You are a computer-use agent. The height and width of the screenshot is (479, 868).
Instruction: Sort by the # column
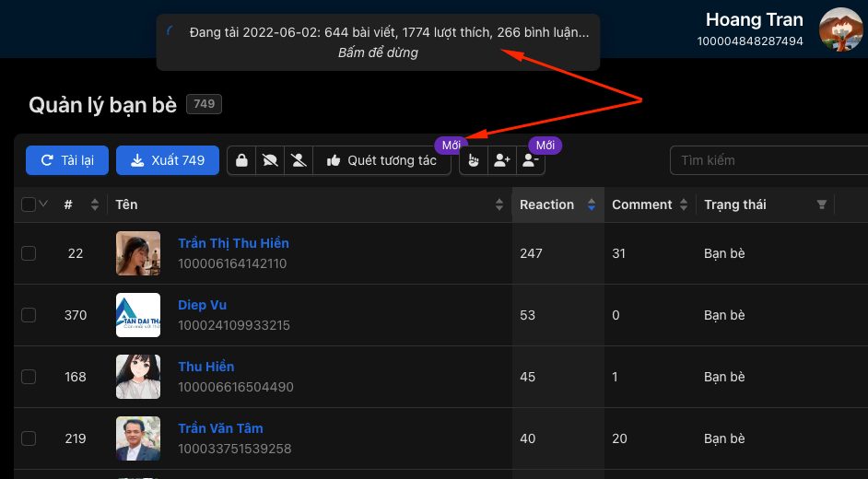(x=95, y=204)
